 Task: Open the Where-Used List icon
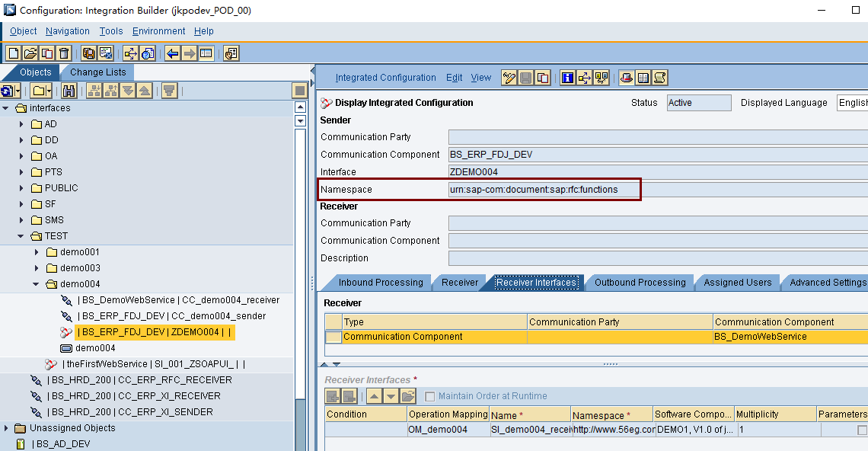[x=131, y=53]
